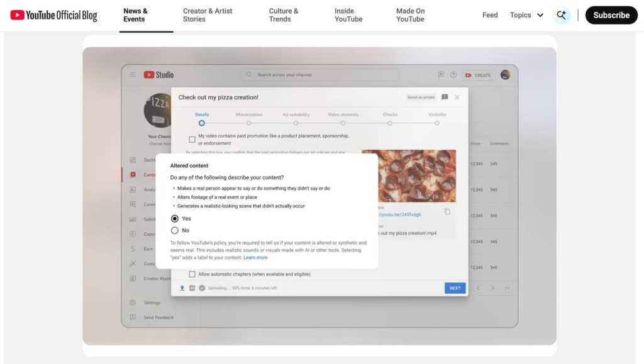Click the Subtitles sidebar icon
This screenshot has width=644, height=364.
coord(133,219)
